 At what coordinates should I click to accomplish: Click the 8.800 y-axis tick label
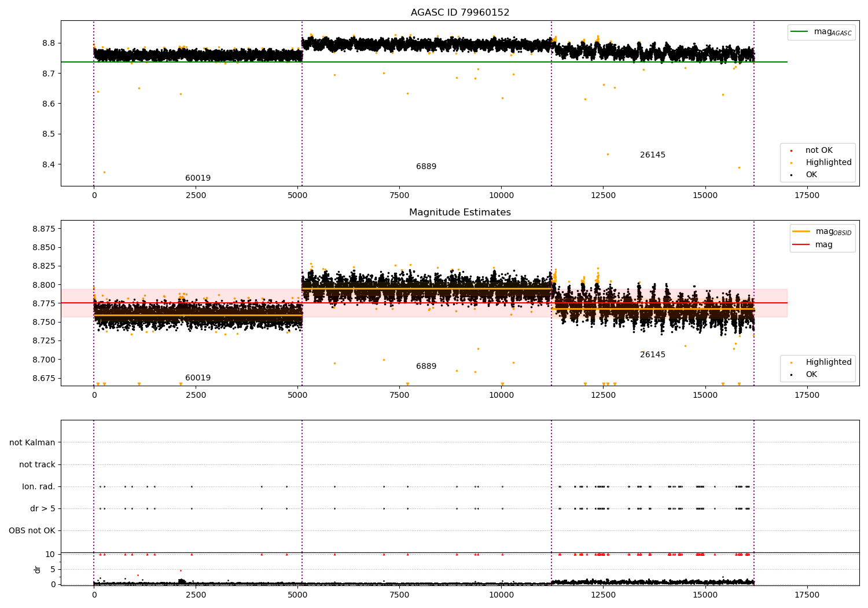click(x=44, y=285)
